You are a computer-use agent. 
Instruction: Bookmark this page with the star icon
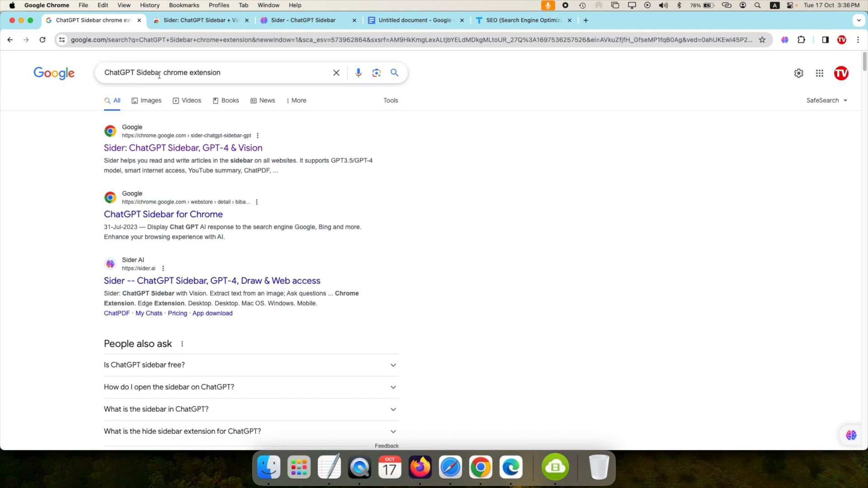[762, 40]
